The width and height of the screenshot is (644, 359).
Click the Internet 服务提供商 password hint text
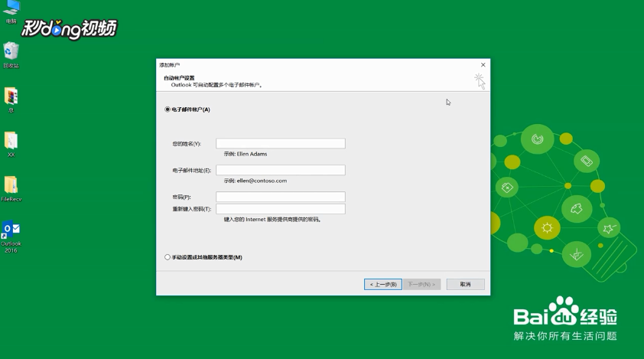pos(272,220)
